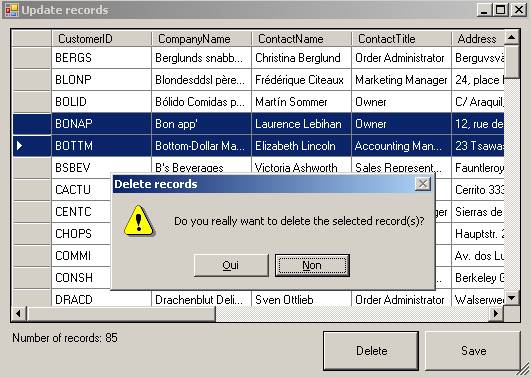Image resolution: width=531 pixels, height=378 pixels.
Task: Close the Update records window
Action: 518,9
